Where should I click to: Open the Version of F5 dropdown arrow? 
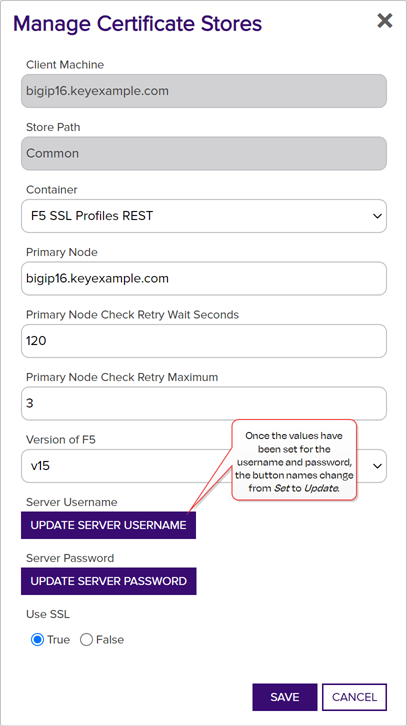[377, 466]
